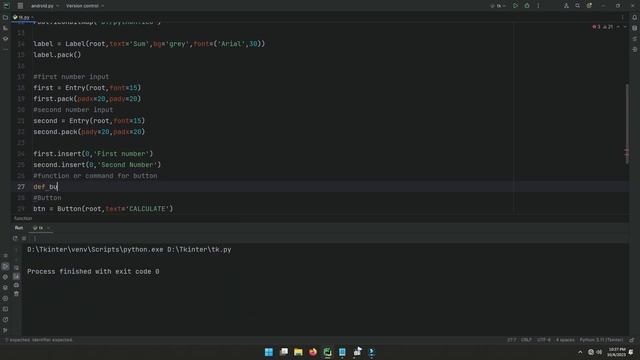This screenshot has width=640, height=360.
Task: Open the main hamburger menu
Action: tap(20, 6)
